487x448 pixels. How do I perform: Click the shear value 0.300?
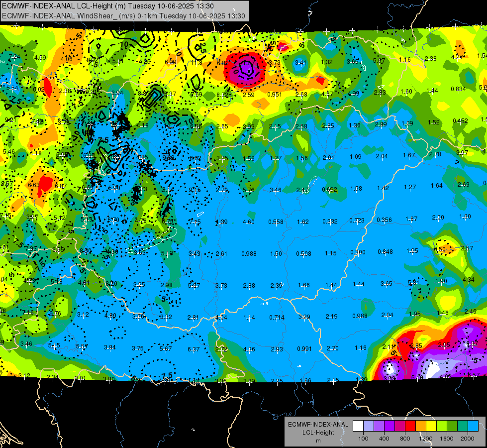coord(358,252)
